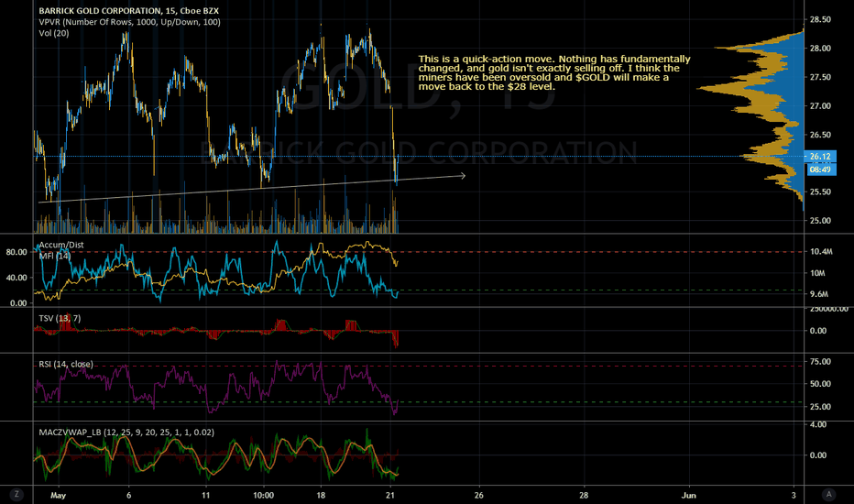Viewport: 854px width, 504px height.
Task: Click the 4.00 MACZVWAP scale value
Action: (x=818, y=424)
